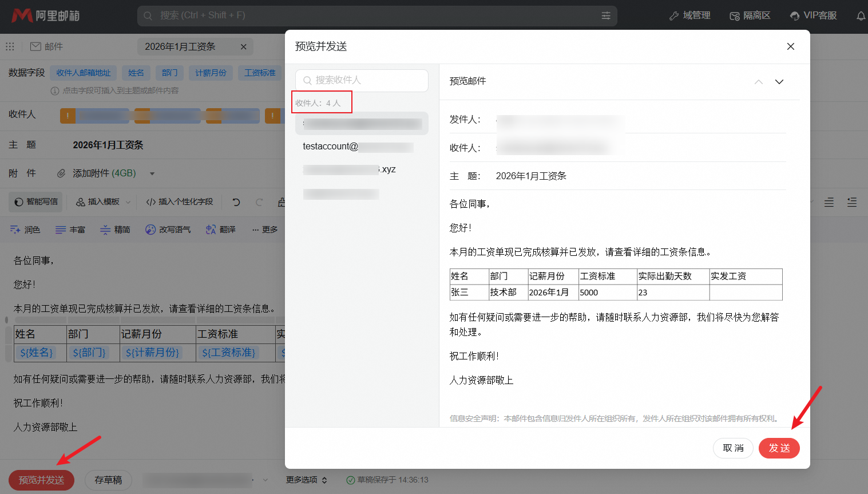868x494 pixels.
Task: Open the apps grid menu icon
Action: tap(10, 46)
